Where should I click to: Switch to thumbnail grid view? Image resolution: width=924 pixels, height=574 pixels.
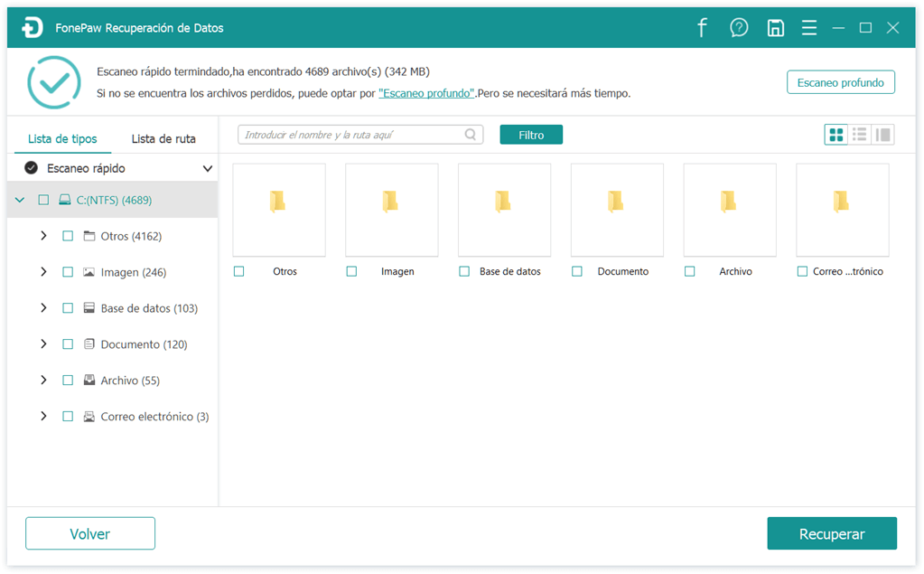coord(836,135)
